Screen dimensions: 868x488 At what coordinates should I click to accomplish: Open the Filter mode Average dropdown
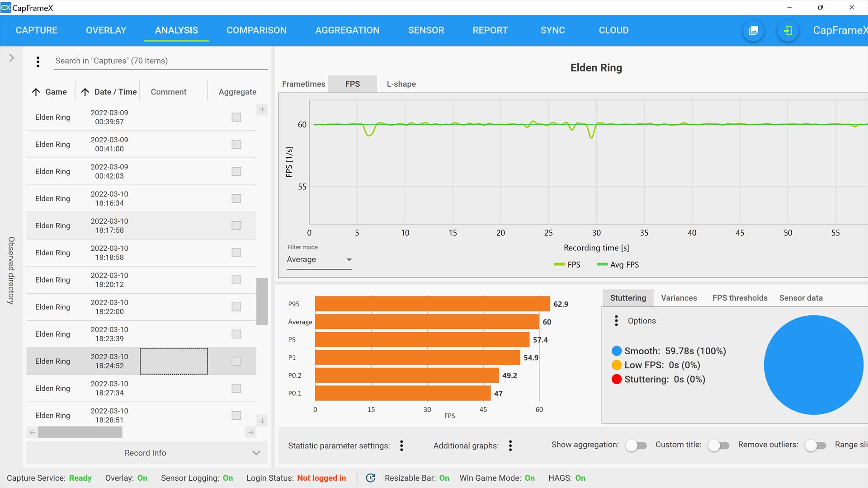[319, 260]
